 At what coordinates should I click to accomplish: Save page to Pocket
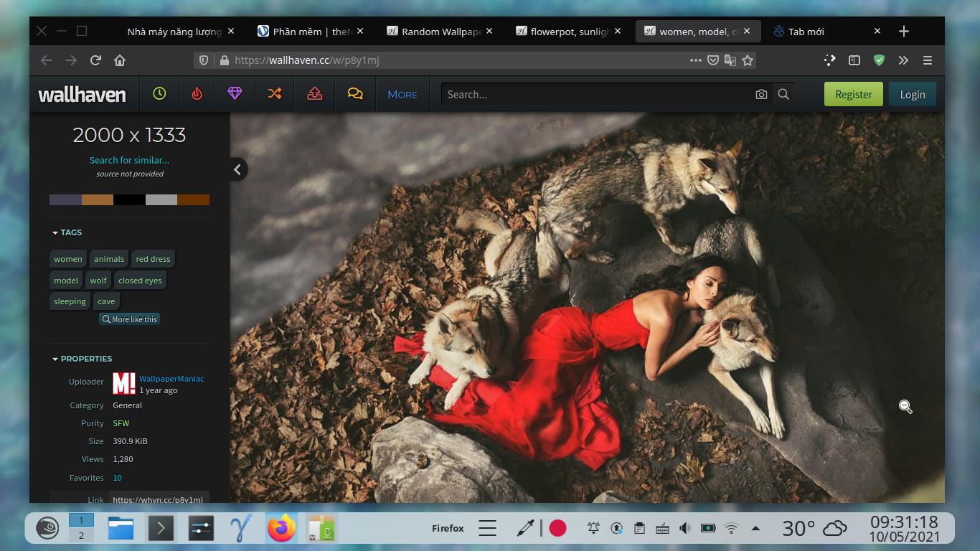pyautogui.click(x=713, y=60)
